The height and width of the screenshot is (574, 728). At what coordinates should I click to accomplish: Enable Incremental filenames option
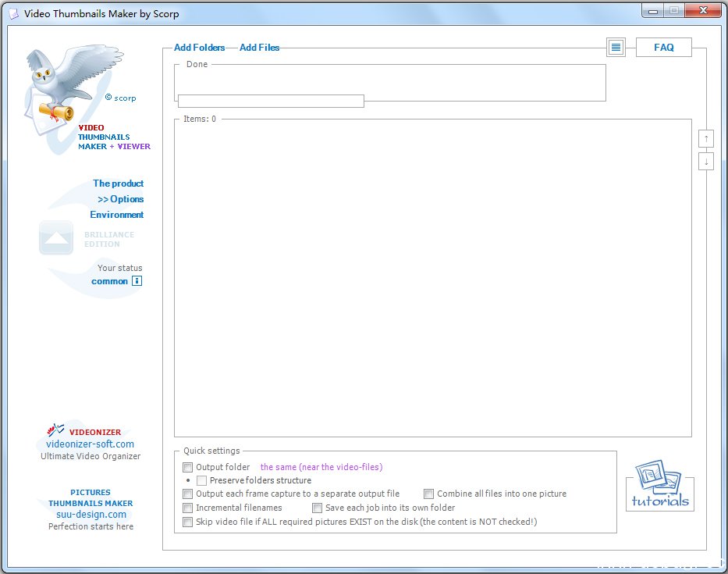click(187, 508)
